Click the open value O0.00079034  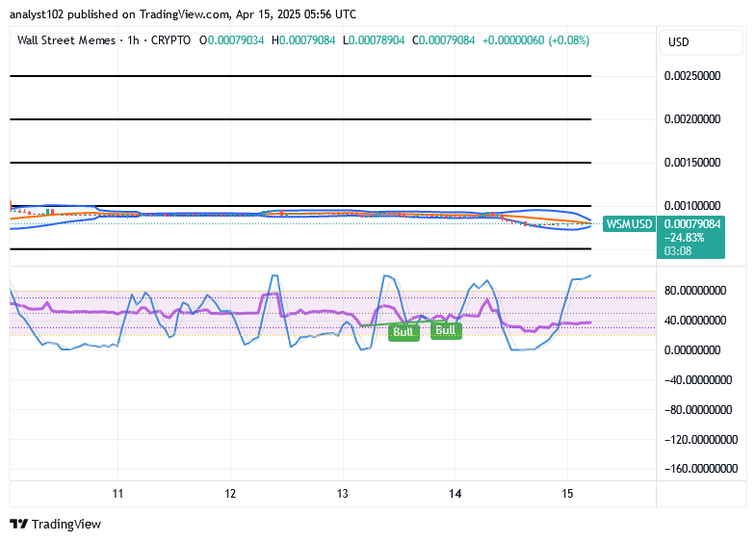[x=232, y=40]
